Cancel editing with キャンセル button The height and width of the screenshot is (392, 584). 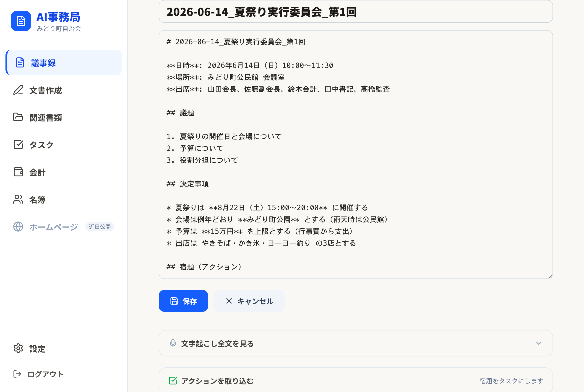[249, 301]
